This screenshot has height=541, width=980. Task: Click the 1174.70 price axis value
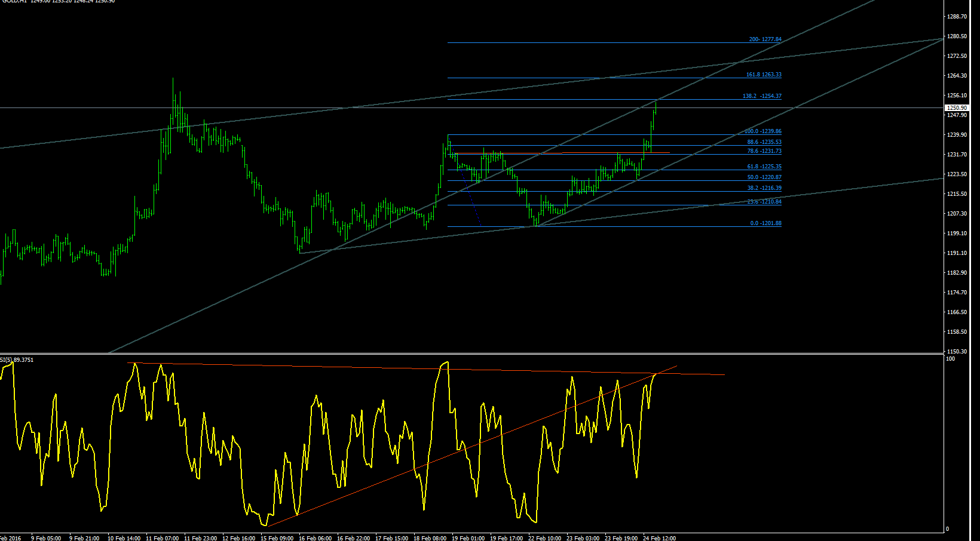[957, 293]
